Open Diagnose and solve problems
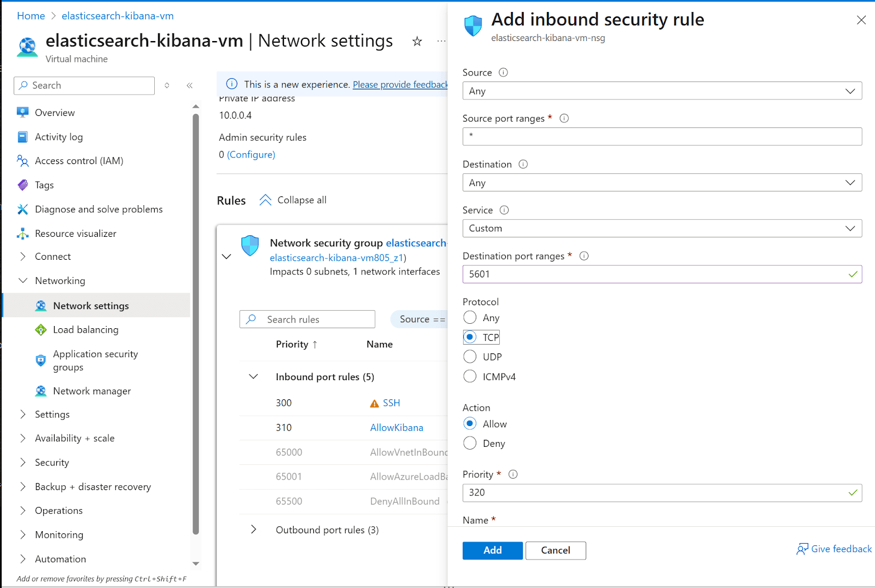This screenshot has width=875, height=588. click(98, 209)
